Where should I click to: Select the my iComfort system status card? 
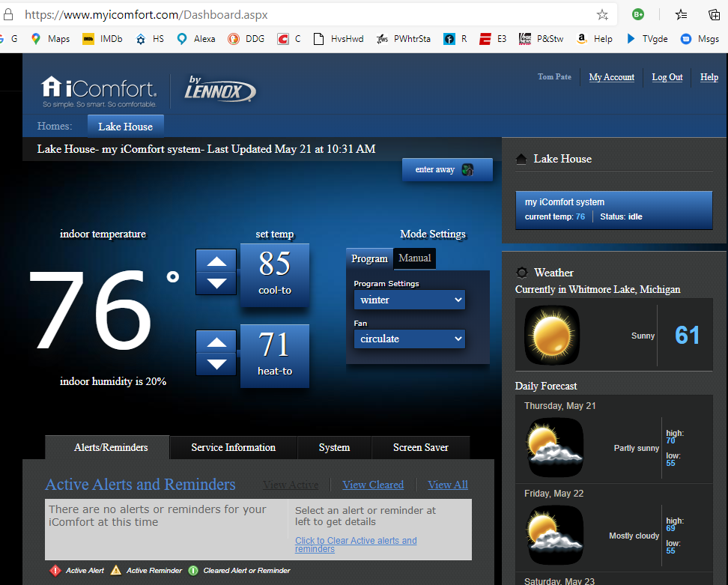(614, 210)
